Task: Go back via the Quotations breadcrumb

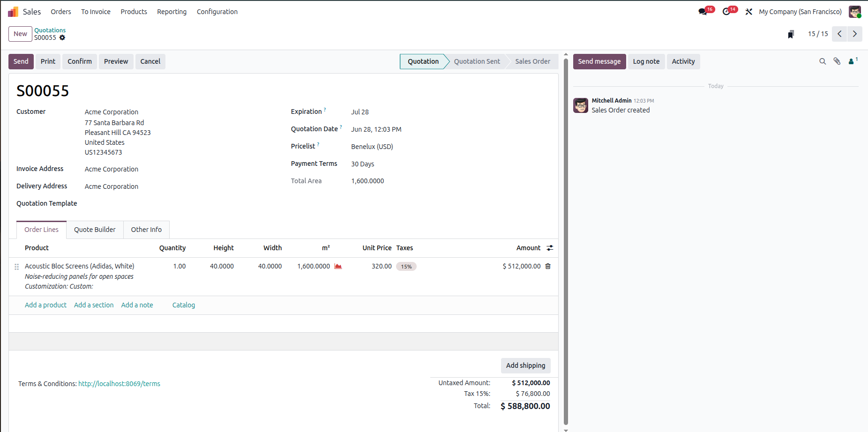Action: (x=50, y=30)
